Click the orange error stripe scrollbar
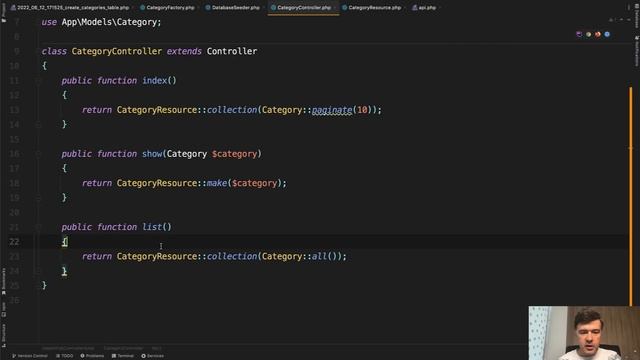The image size is (640, 360). tap(631, 196)
